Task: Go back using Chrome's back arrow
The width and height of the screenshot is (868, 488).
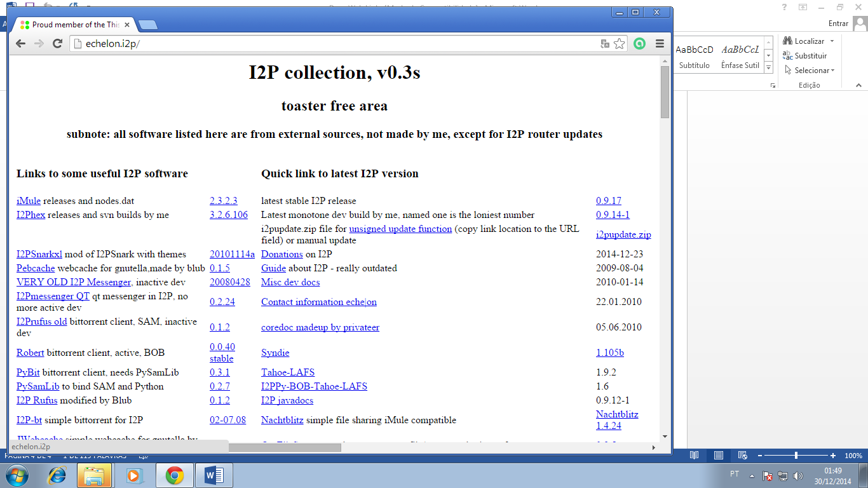Action: click(20, 43)
